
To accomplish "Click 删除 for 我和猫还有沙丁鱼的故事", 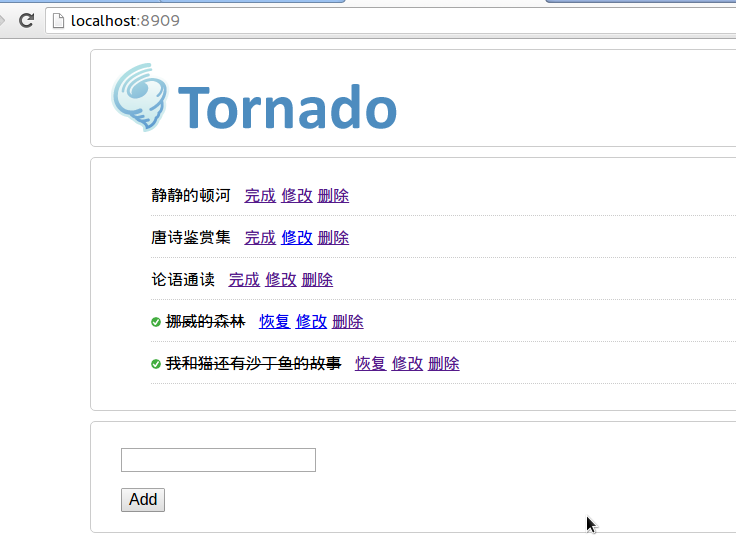I will tap(444, 364).
